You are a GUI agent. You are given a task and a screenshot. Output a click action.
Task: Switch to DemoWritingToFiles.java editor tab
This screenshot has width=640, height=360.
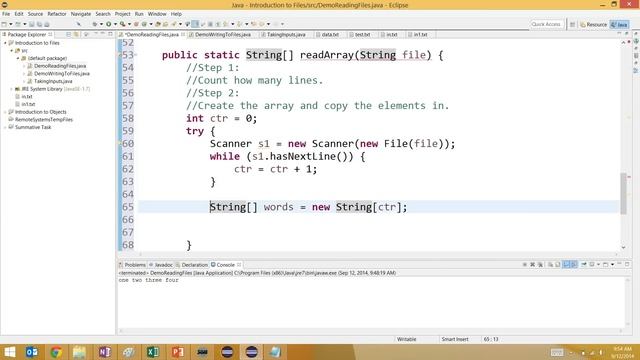coord(223,35)
